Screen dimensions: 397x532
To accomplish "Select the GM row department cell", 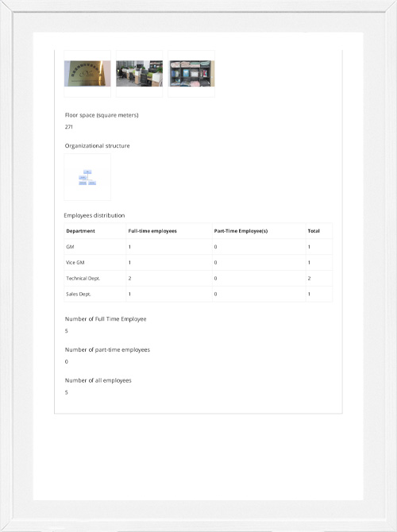I will pyautogui.click(x=95, y=247).
